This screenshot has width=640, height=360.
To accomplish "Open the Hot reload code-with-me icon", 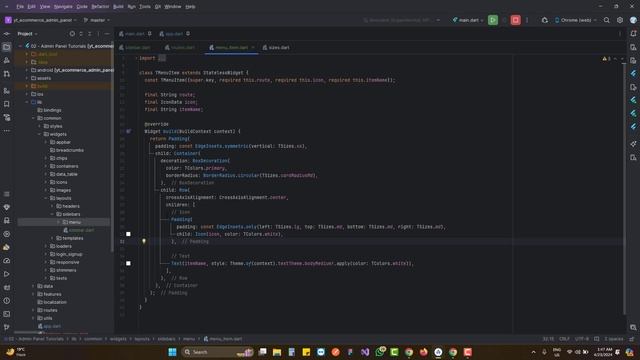I will (x=544, y=20).
